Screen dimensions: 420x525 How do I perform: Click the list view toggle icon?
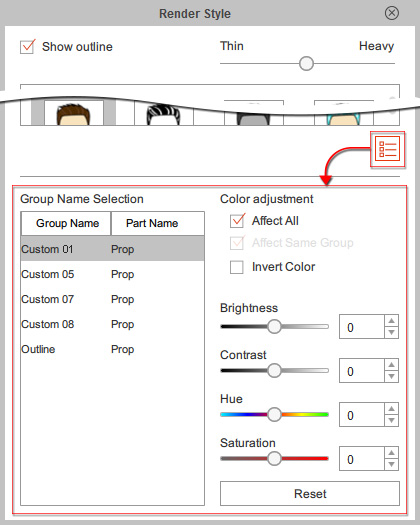pyautogui.click(x=387, y=149)
